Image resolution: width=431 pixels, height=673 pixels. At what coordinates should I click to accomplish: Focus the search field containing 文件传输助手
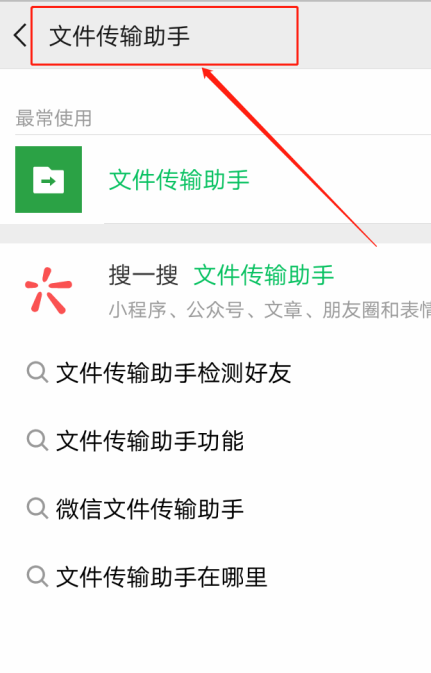click(x=164, y=36)
